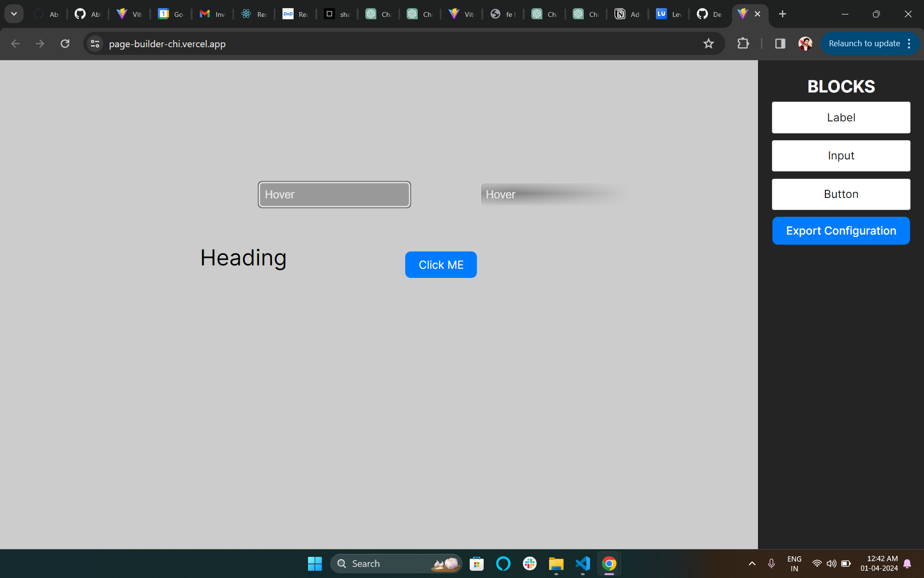Click the profile avatar icon
This screenshot has width=924, height=578.
coord(806,44)
